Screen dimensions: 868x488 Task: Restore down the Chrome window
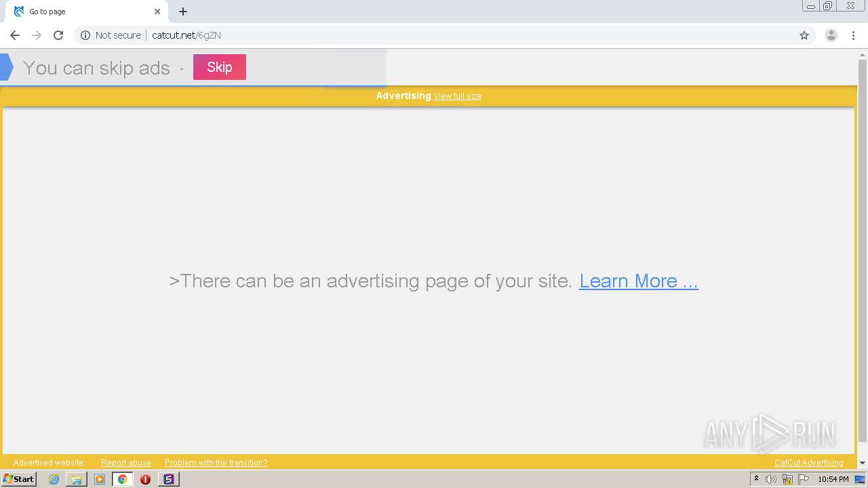pos(828,6)
